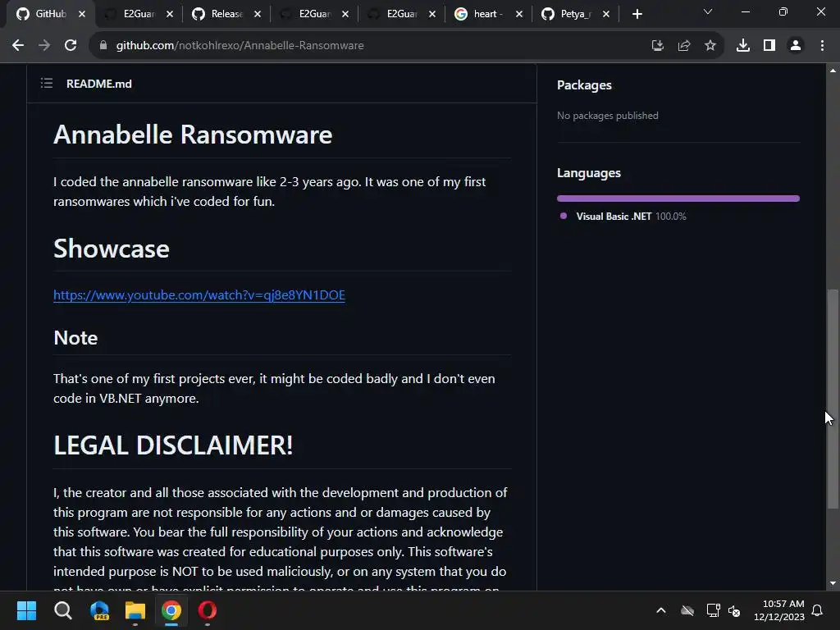Open File Explorer from taskbar

pos(135,610)
